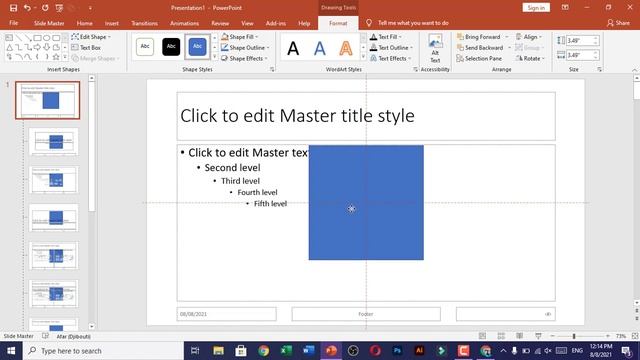Switch to Slide Sorter view icon
The image size is (640, 360).
tap(501, 336)
